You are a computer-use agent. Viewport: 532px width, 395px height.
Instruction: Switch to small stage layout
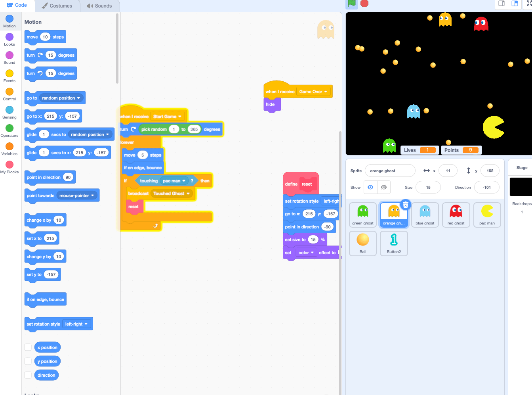point(501,4)
